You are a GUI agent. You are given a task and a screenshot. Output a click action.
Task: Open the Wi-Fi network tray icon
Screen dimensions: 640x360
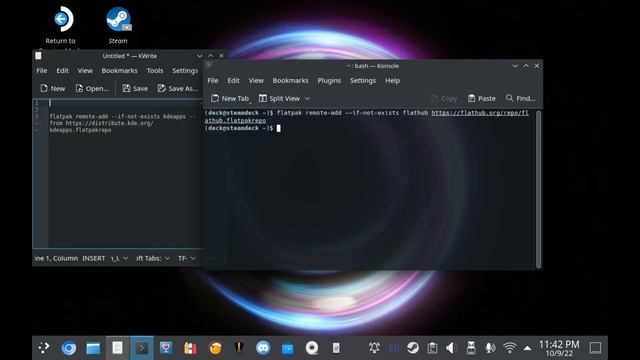(509, 348)
